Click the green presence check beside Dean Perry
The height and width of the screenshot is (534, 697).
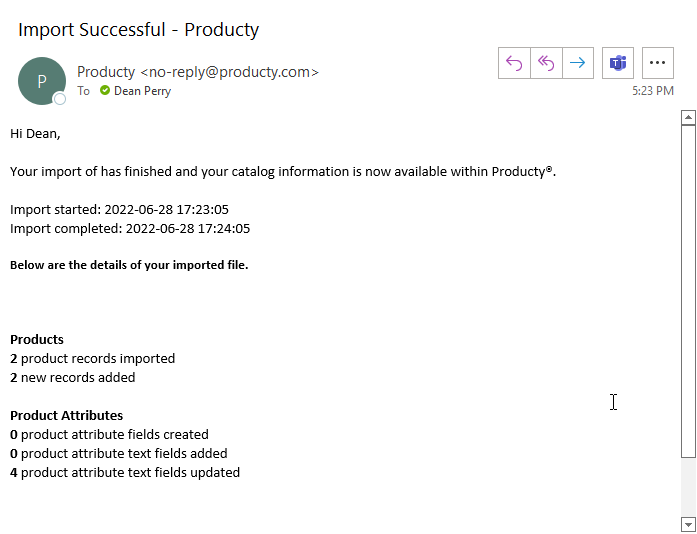(x=104, y=91)
